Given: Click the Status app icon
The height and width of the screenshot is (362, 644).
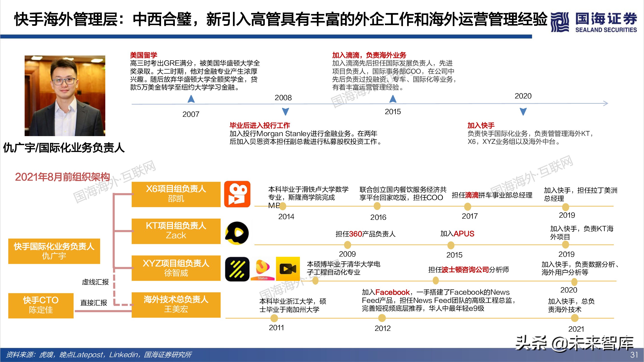Looking at the screenshot, I should pyautogui.click(x=262, y=269).
